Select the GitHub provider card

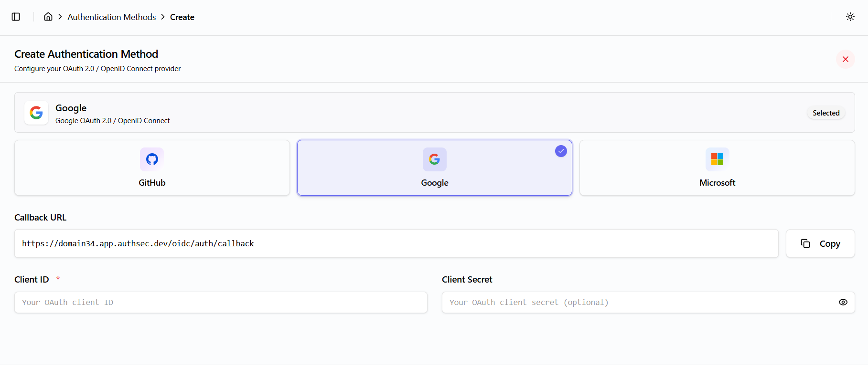(152, 168)
